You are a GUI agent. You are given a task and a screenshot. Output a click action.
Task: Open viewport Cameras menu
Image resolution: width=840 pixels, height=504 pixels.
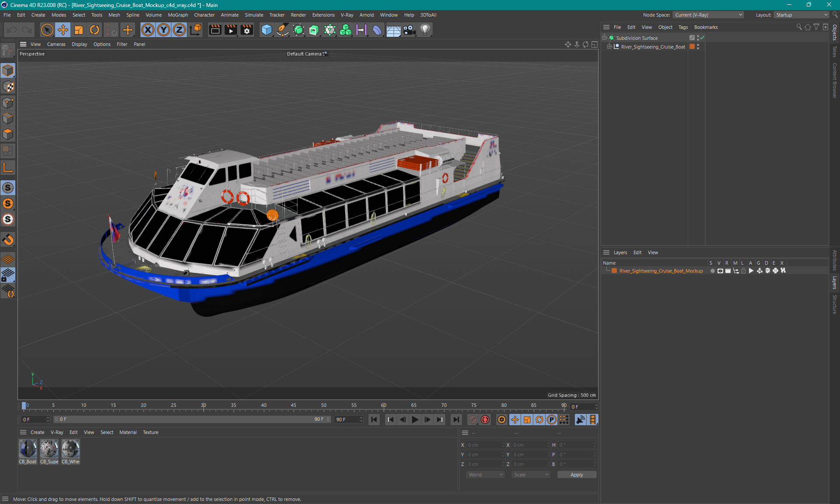(56, 44)
